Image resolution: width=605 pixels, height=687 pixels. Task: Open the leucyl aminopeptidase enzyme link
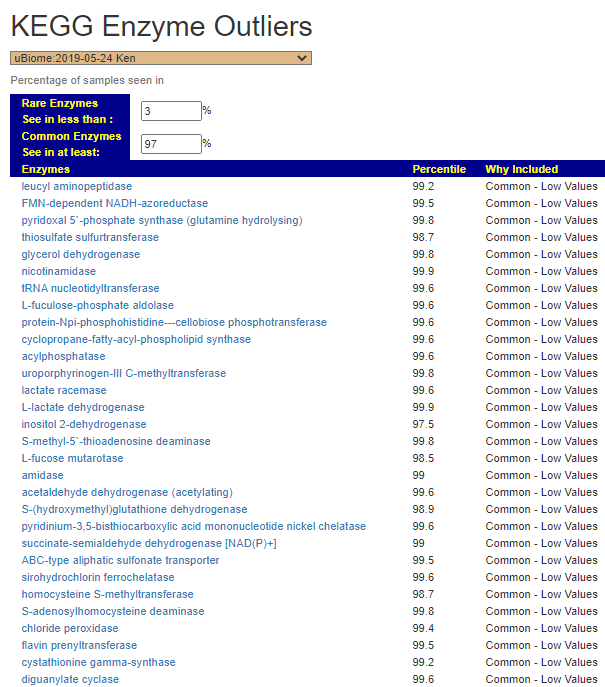[x=77, y=186]
